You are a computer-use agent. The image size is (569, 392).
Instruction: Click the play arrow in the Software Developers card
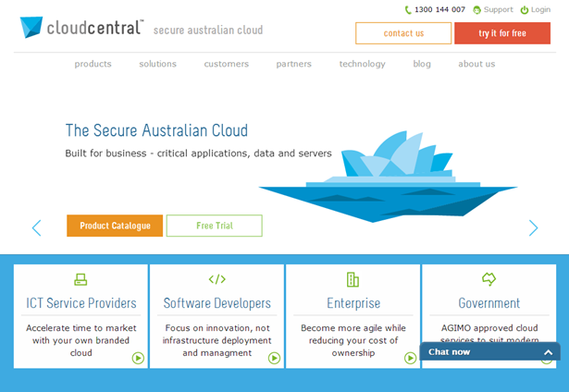pyautogui.click(x=274, y=358)
